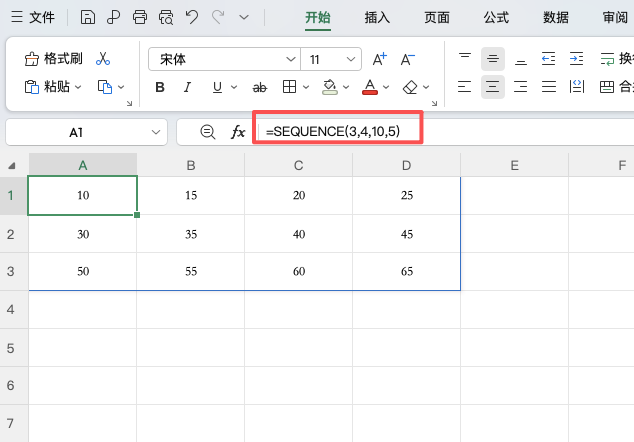Viewport: 634px width, 442px height.
Task: Click the Copy icon
Action: pyautogui.click(x=105, y=87)
